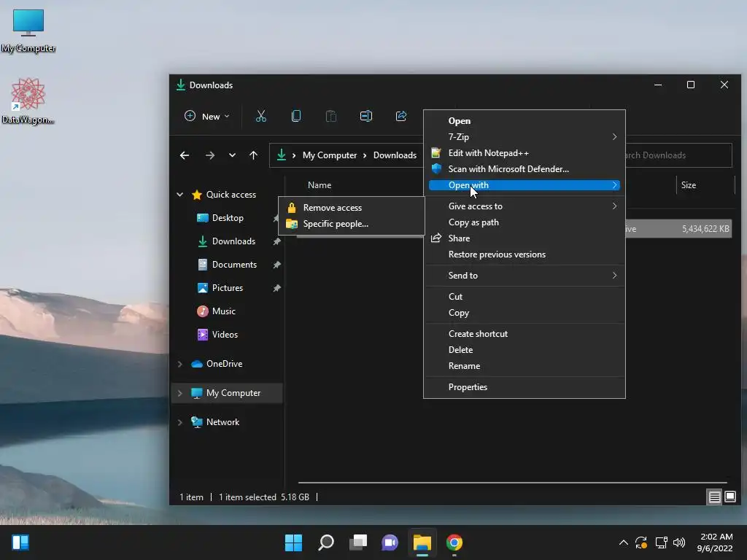Choose Scan with Microsoft Defender
This screenshot has width=747, height=560.
[524, 169]
